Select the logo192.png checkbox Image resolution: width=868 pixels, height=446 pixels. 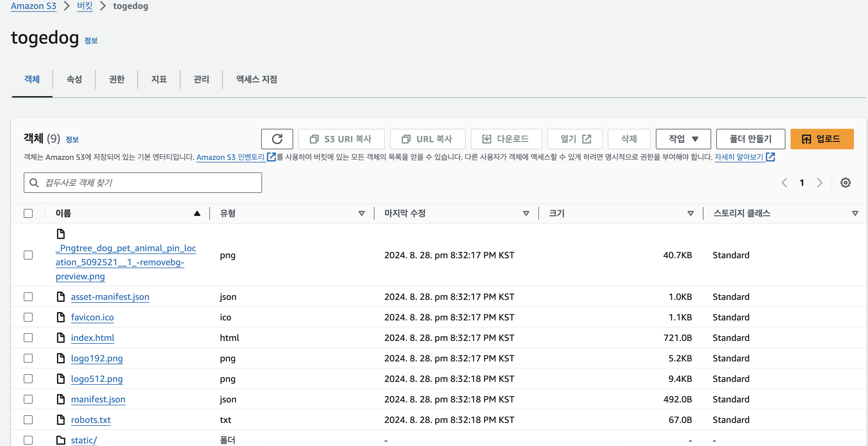pyautogui.click(x=28, y=358)
